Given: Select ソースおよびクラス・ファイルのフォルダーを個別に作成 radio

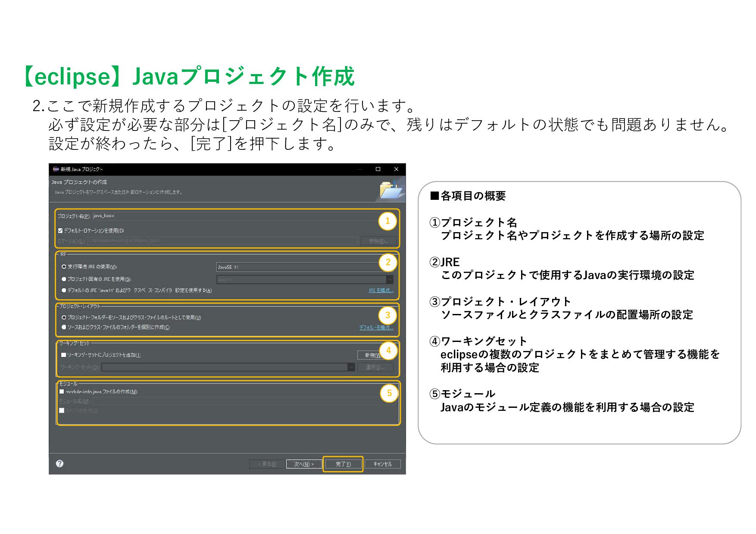Looking at the screenshot, I should [64, 327].
